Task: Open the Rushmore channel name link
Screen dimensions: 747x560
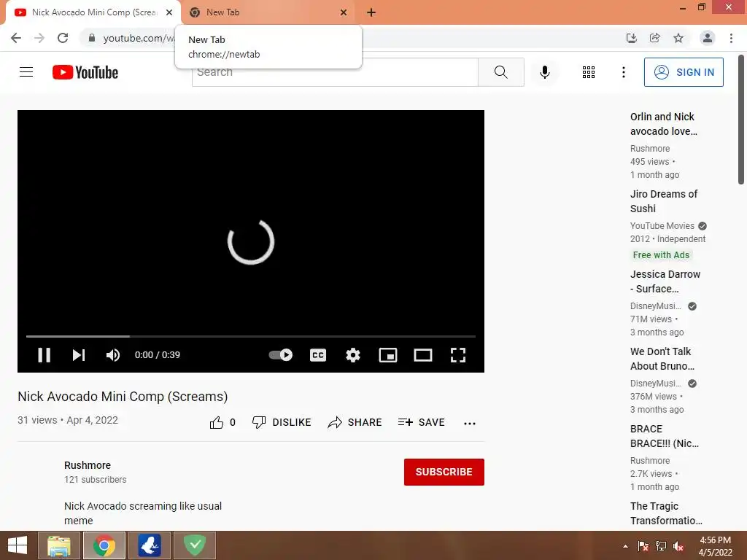Action: [x=88, y=465]
